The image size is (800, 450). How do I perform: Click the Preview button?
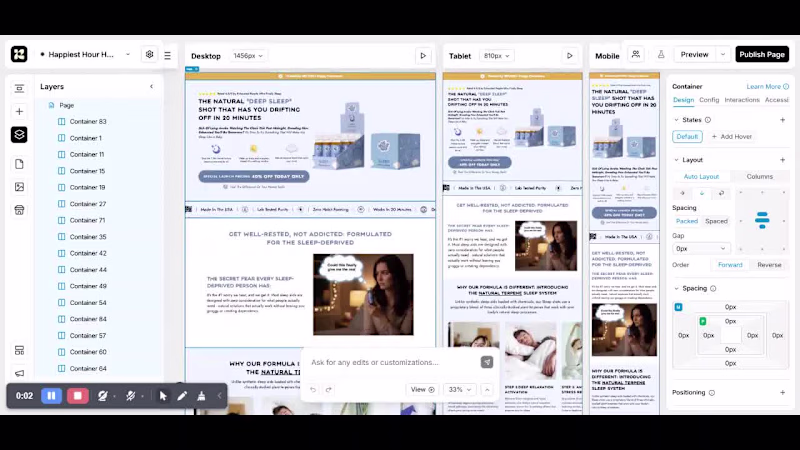(694, 54)
